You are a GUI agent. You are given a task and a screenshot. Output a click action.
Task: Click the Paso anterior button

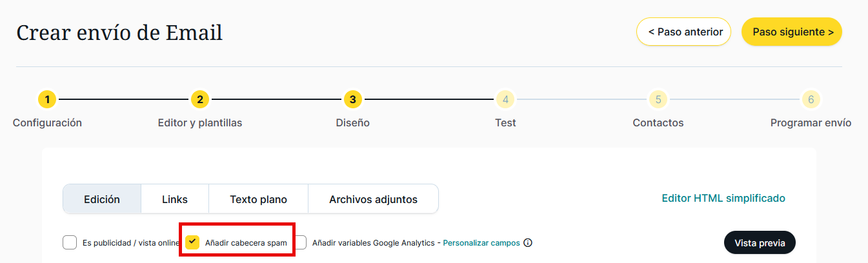683,32
